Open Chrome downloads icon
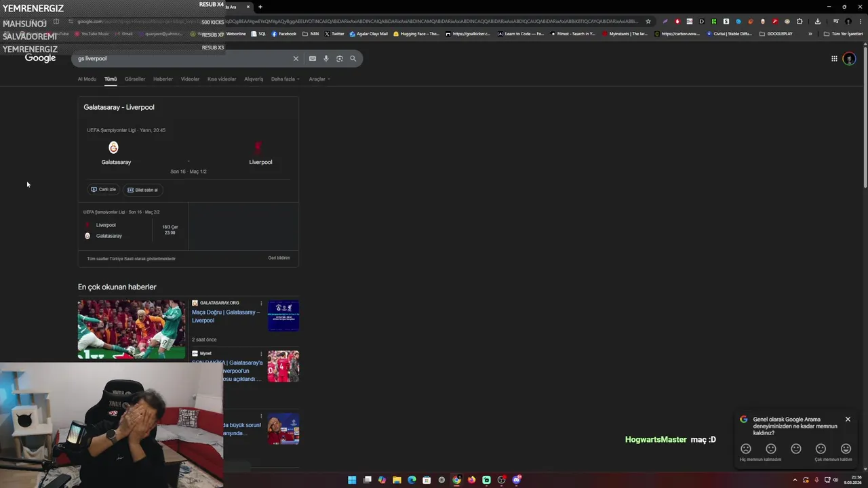Viewport: 868px width, 488px height. click(818, 22)
